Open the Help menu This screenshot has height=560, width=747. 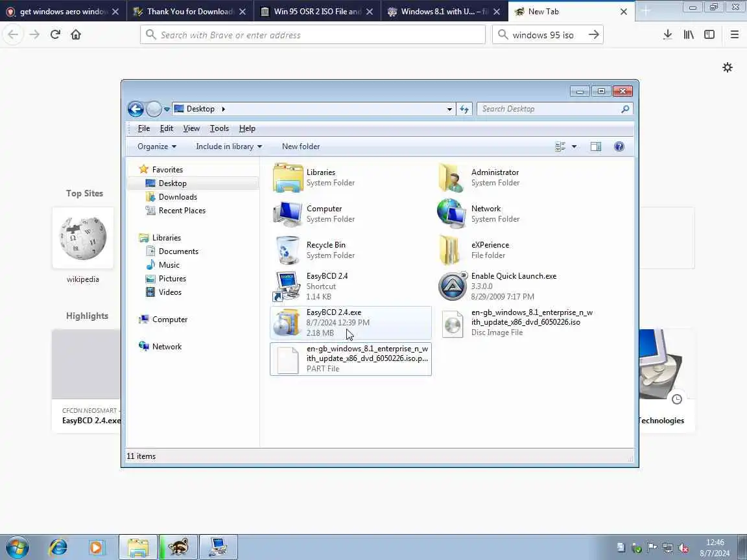click(247, 128)
